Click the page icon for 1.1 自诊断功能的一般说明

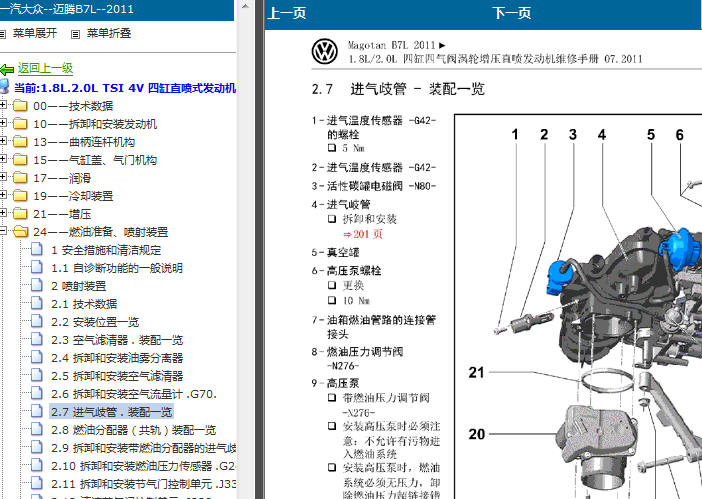pos(37,267)
